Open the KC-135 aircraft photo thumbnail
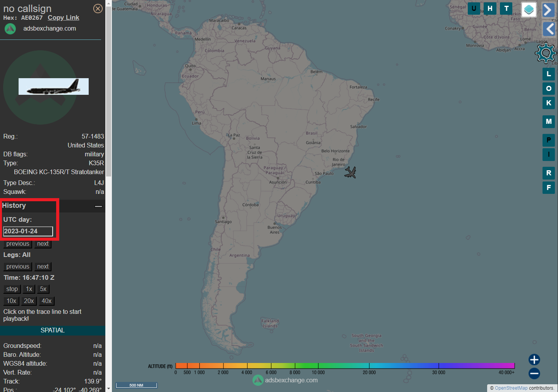The width and height of the screenshot is (558, 392). coord(53,86)
